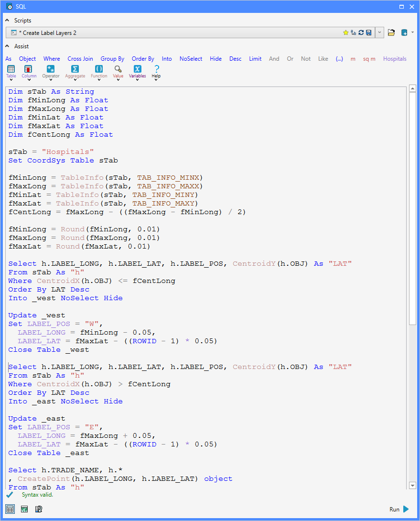420x521 pixels.
Task: Click the editor vertical scrollbar thumb
Action: point(412,208)
